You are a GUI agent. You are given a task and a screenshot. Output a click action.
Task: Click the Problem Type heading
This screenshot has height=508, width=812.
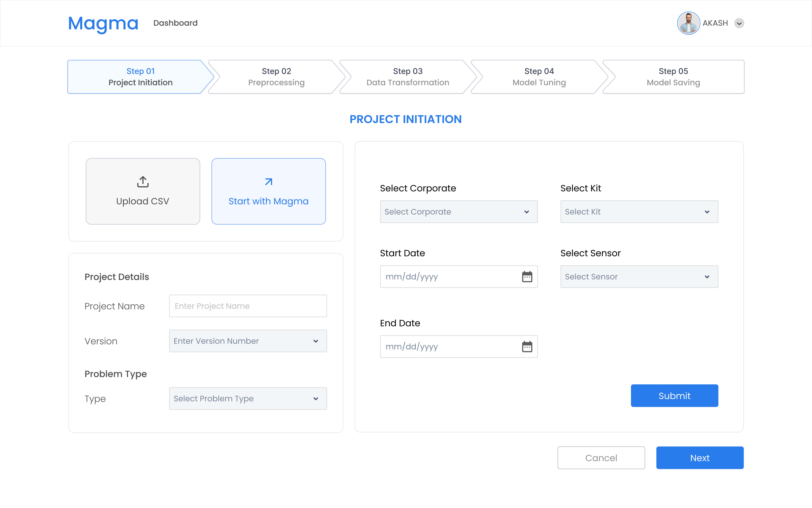pos(116,374)
